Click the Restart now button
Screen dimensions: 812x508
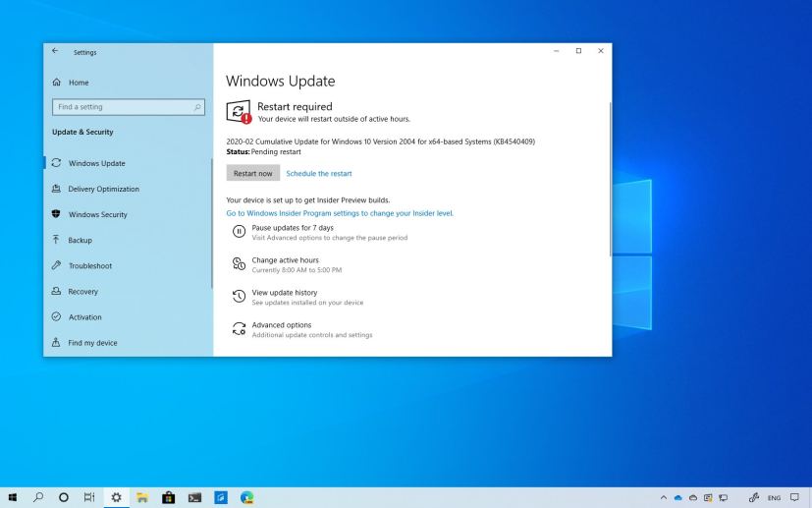point(252,174)
